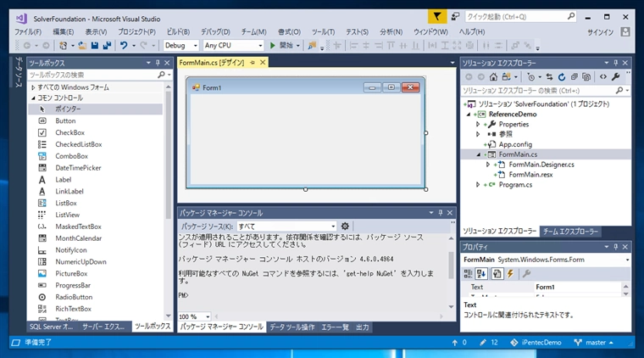Click the pencil changes icon in status bar
The width and height of the screenshot is (644, 358).
(483, 343)
